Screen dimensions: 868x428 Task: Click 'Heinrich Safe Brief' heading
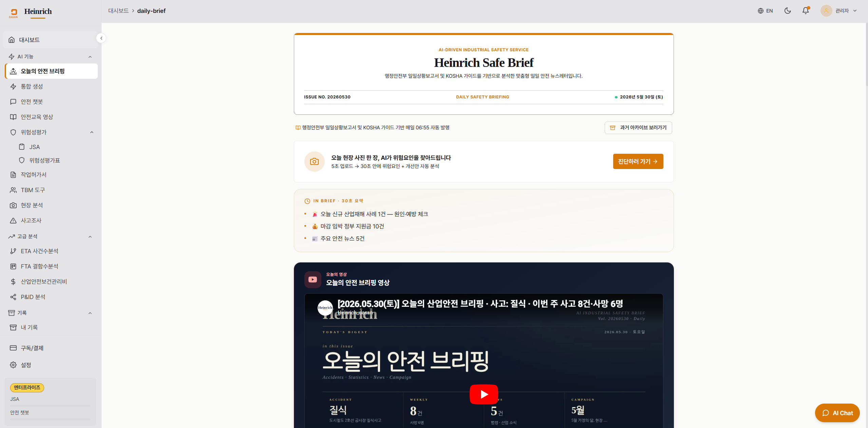[484, 62]
